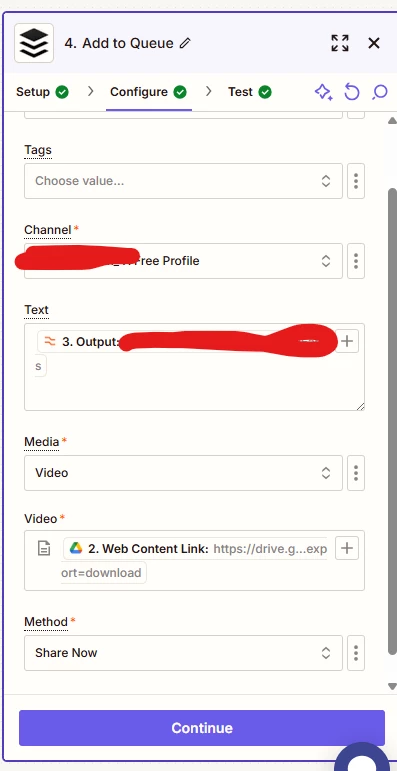Open the Channel dropdown

pyautogui.click(x=183, y=261)
